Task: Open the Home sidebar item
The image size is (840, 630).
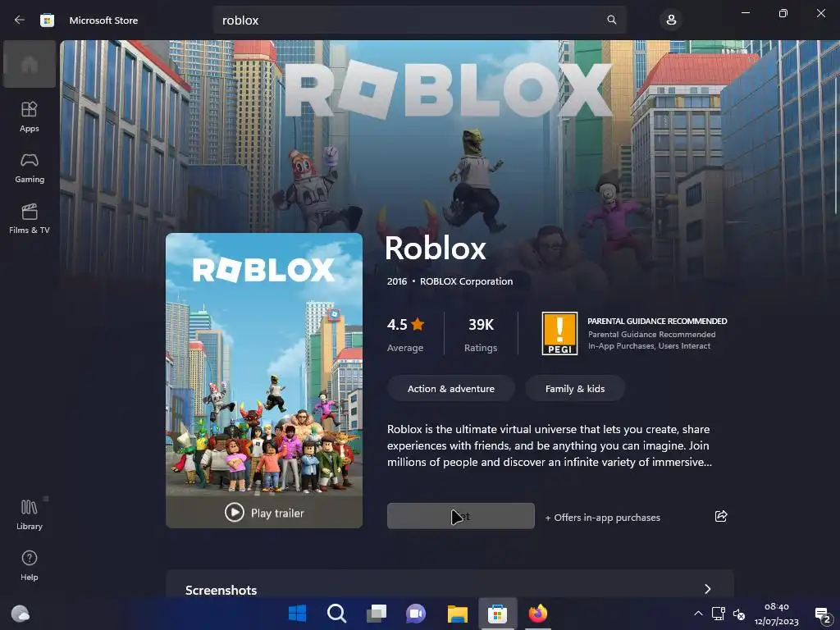Action: coord(30,64)
